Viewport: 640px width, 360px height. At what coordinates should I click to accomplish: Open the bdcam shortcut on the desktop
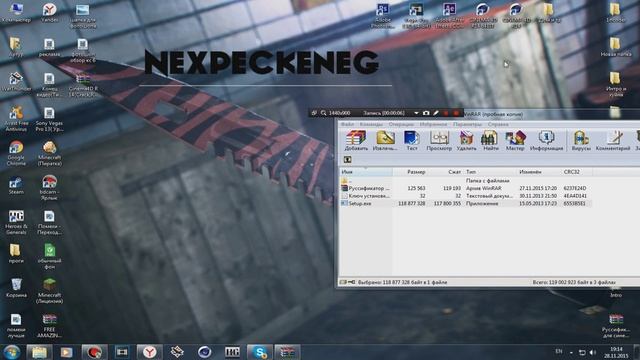click(49, 188)
